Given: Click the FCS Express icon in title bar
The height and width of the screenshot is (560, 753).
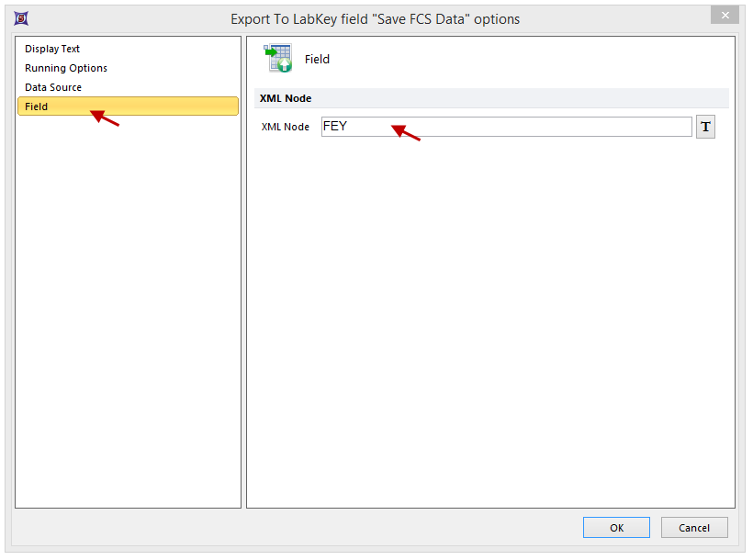Looking at the screenshot, I should coord(22,18).
